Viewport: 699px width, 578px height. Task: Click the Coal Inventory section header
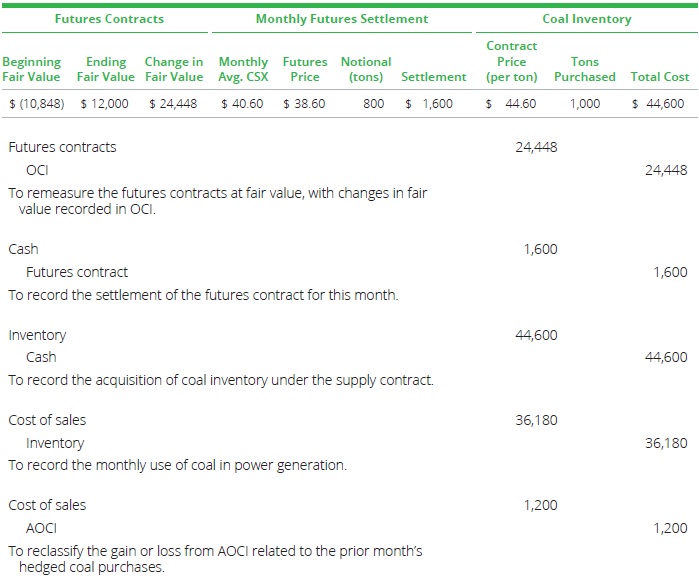(x=586, y=18)
